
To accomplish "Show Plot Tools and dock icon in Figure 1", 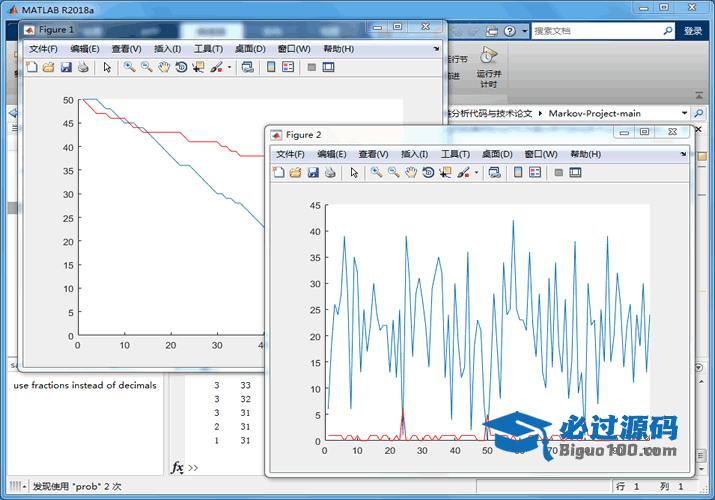I will coord(328,67).
